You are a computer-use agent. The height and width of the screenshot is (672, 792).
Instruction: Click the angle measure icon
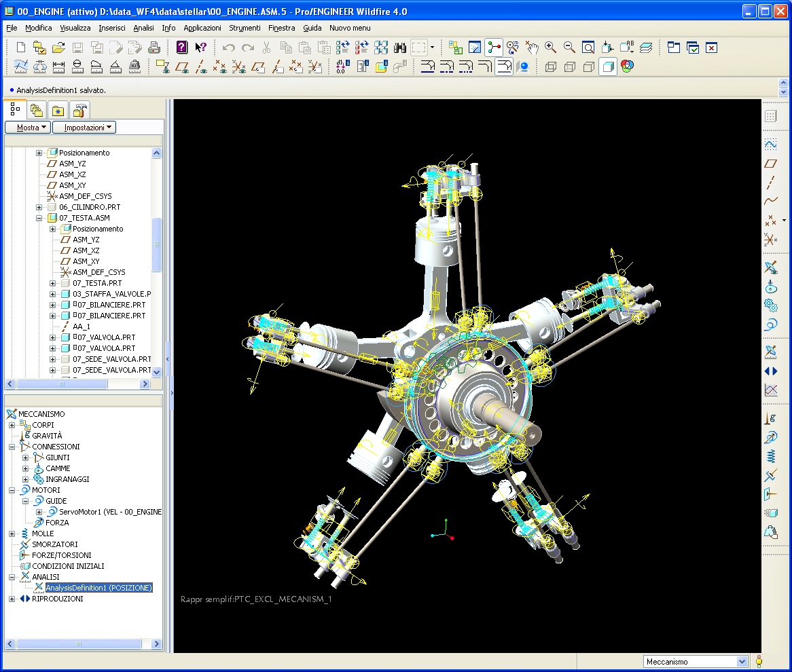click(115, 66)
